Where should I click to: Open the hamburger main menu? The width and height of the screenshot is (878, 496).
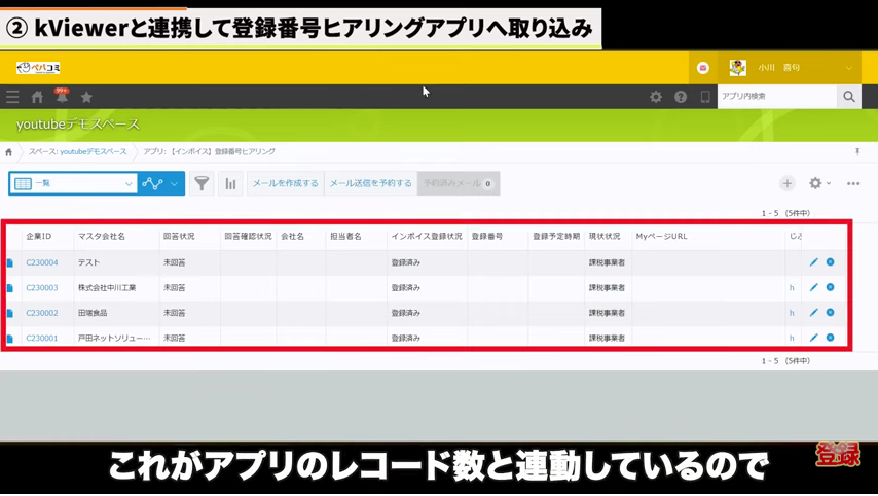pyautogui.click(x=12, y=97)
